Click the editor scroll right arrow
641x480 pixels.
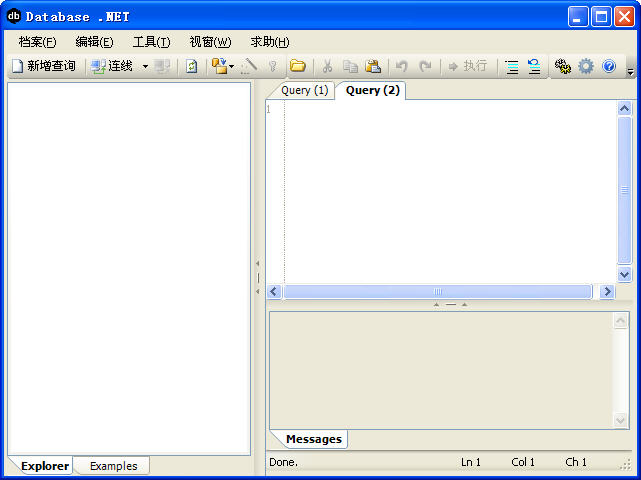point(607,292)
